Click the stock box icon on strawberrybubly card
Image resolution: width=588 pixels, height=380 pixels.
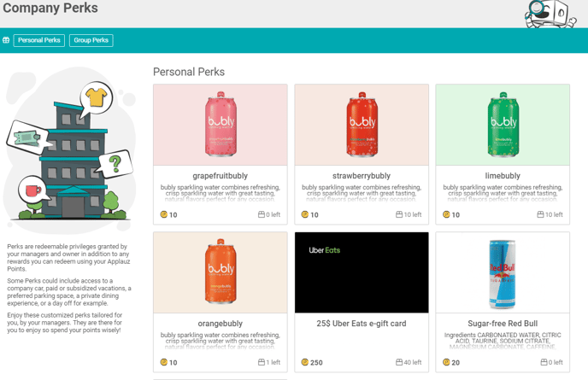pos(399,215)
